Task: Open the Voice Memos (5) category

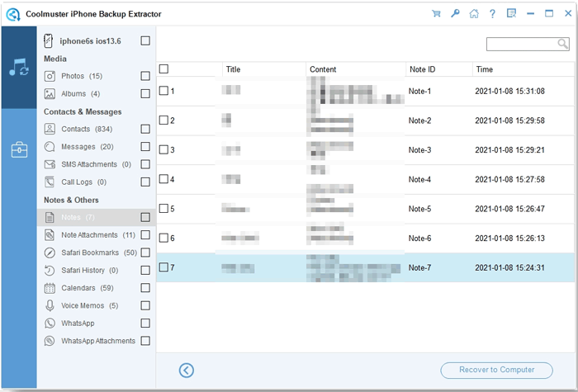Action: tap(89, 306)
